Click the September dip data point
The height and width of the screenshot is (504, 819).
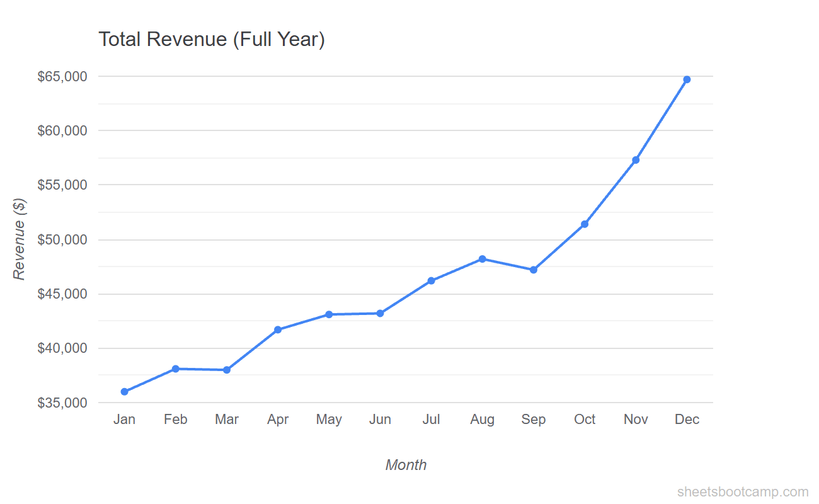pos(534,268)
